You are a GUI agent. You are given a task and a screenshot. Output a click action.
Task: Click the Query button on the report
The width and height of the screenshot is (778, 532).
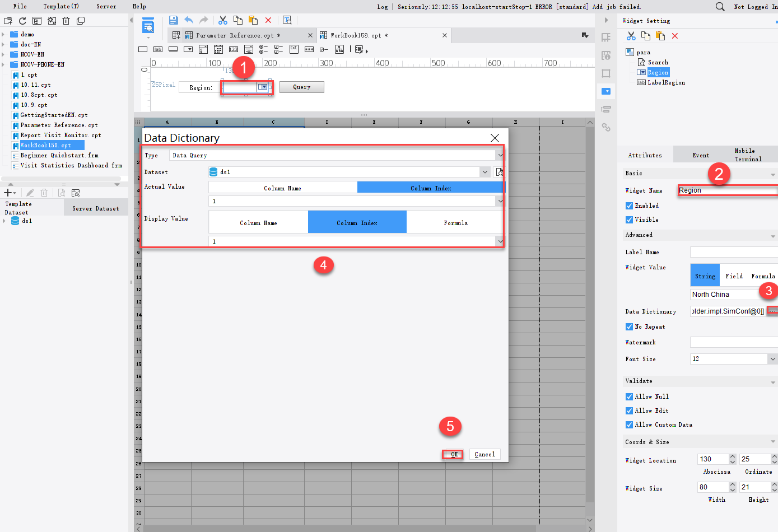point(301,87)
